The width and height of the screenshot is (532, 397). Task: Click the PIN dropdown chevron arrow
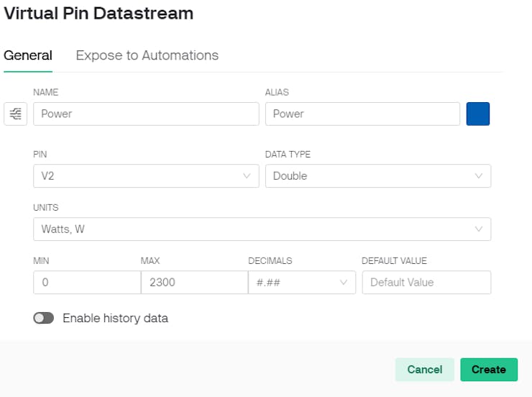click(247, 175)
